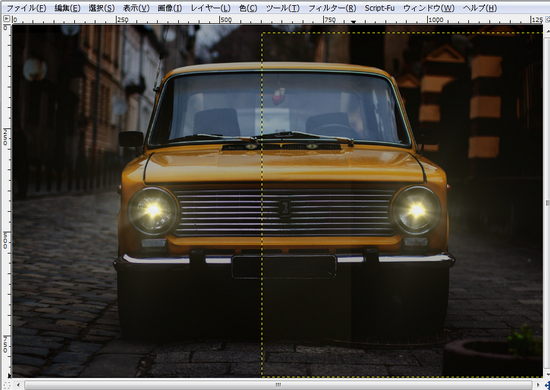Viewport: 550px width, 390px height.
Task: Click the image menu arrow at ruler corner
Action: pos(6,19)
